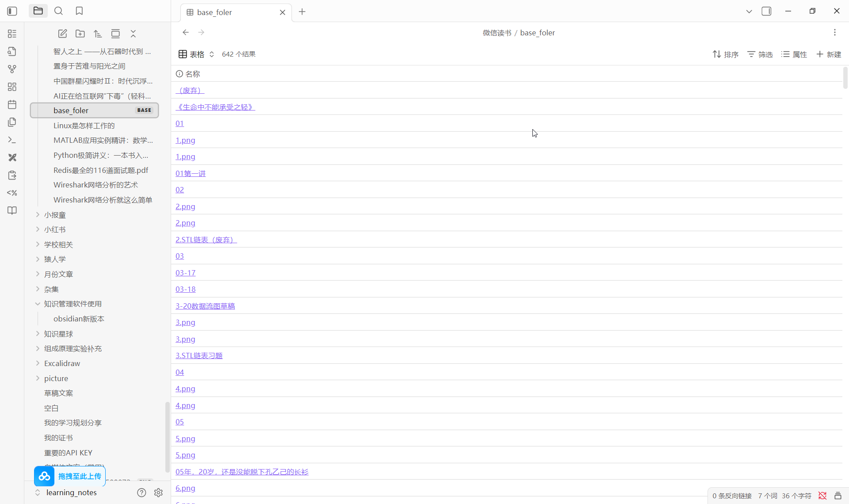Open the daily note calendar icon

[12, 104]
